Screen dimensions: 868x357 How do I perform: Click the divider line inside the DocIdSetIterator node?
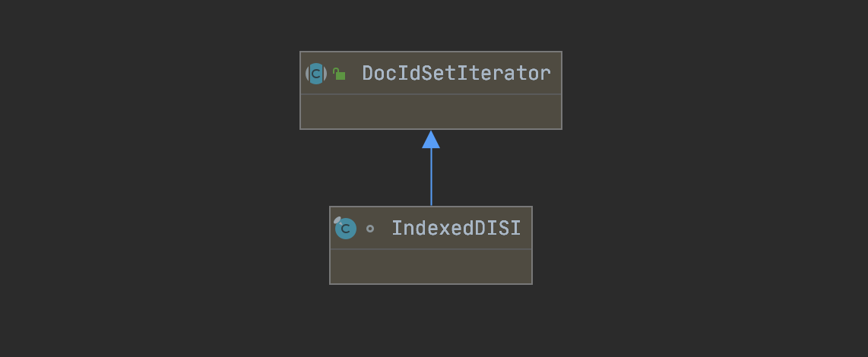point(431,94)
